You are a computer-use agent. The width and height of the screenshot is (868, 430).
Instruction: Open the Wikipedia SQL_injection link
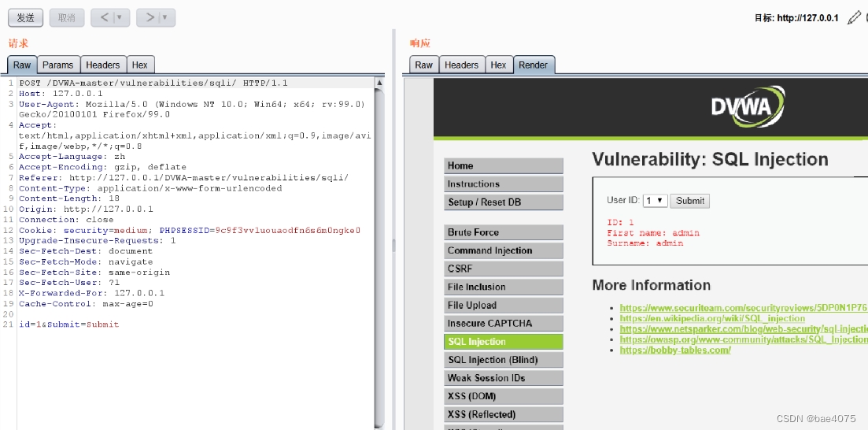coord(712,318)
